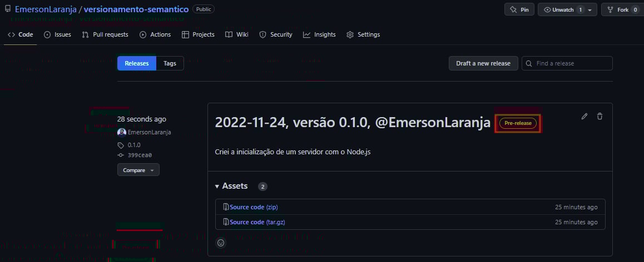This screenshot has width=644, height=262.
Task: Click Draft a new release
Action: point(483,63)
